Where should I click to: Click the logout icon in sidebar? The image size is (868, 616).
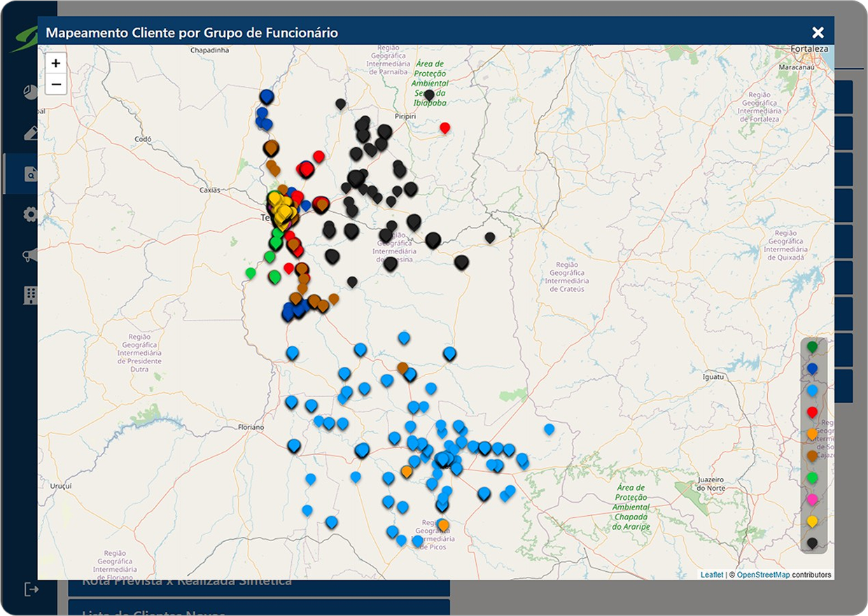coord(31,589)
